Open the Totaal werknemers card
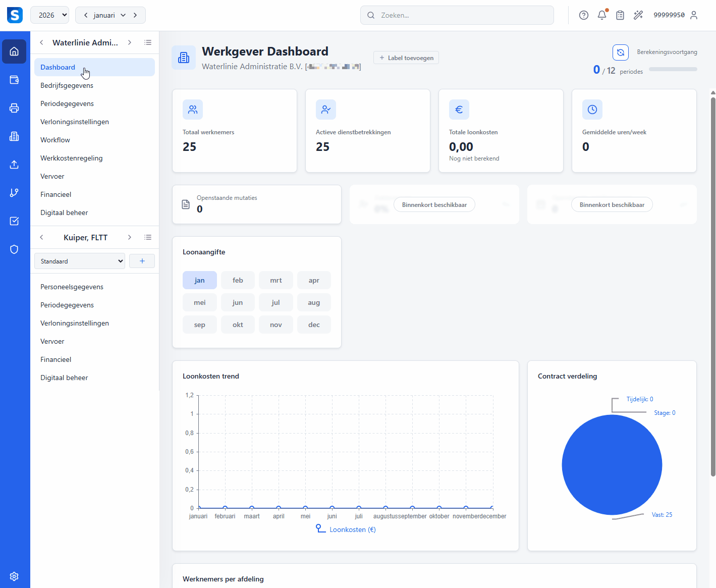This screenshot has width=716, height=588. click(x=235, y=131)
